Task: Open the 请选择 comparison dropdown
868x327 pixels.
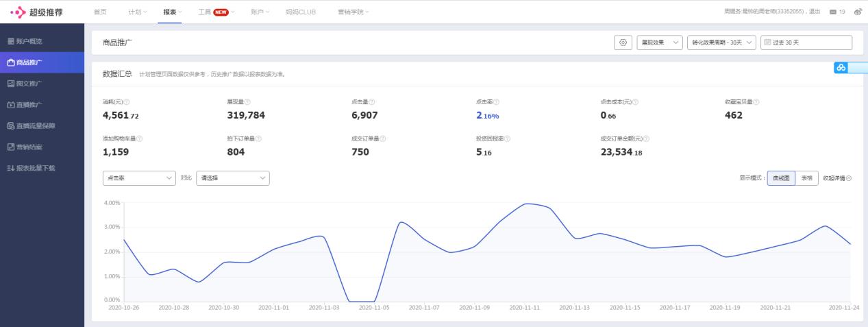Action: click(232, 178)
